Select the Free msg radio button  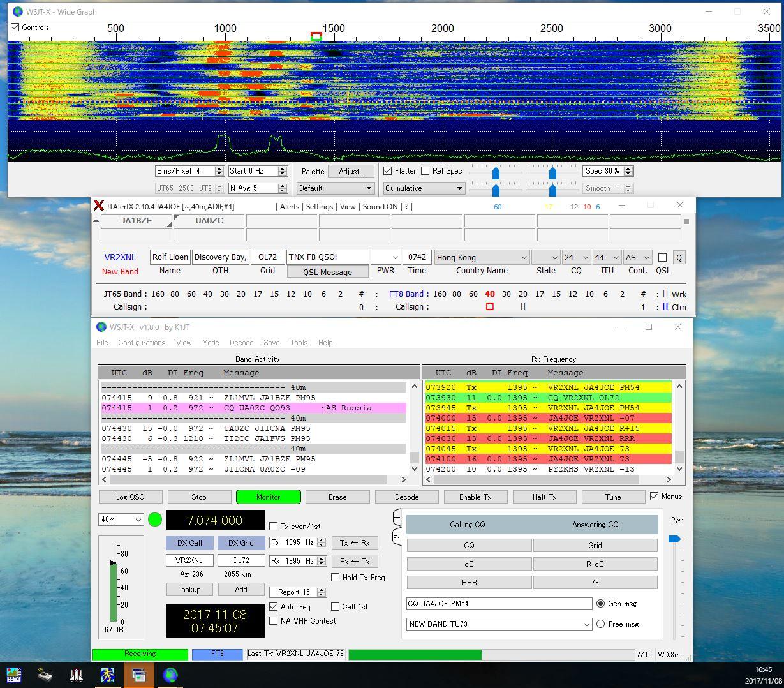pyautogui.click(x=600, y=624)
